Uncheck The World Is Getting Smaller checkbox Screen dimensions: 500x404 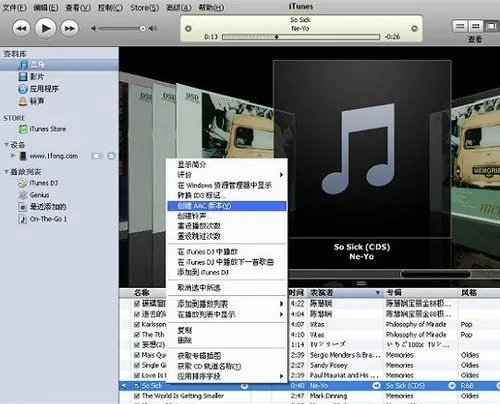[x=137, y=396]
